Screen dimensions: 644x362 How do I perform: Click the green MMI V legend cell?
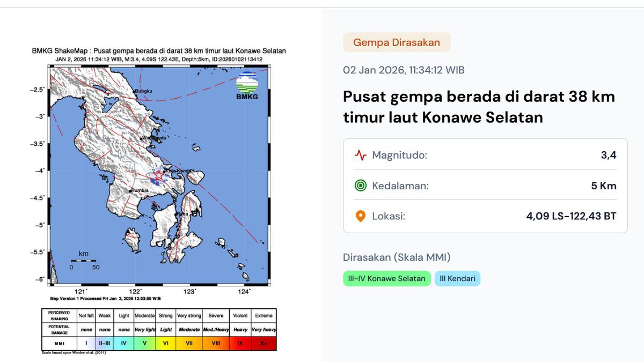coord(144,342)
